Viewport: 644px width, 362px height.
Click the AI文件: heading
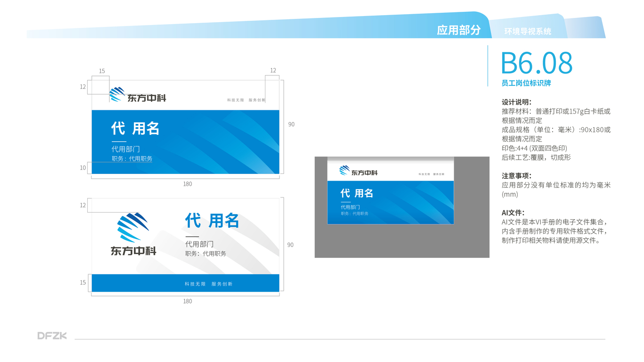513,213
